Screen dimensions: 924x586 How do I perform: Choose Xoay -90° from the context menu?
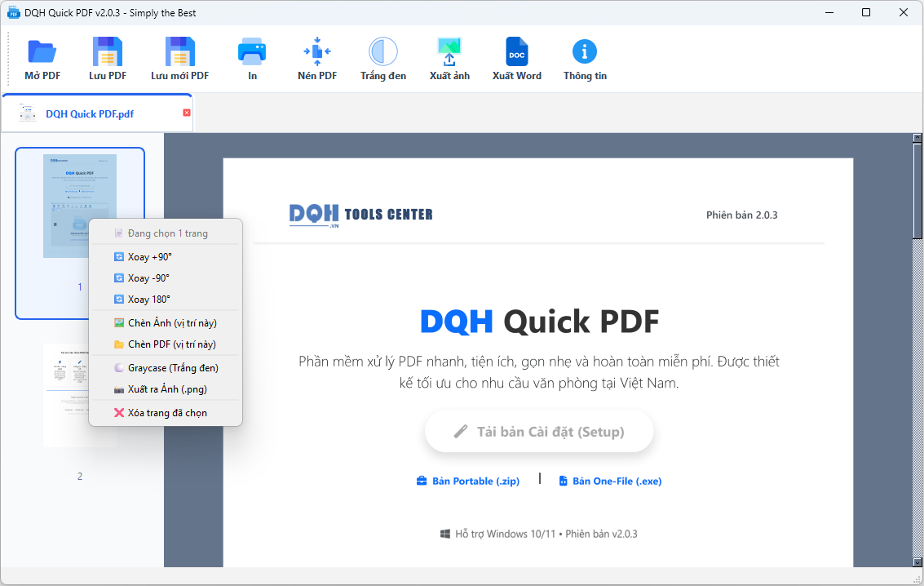[148, 278]
